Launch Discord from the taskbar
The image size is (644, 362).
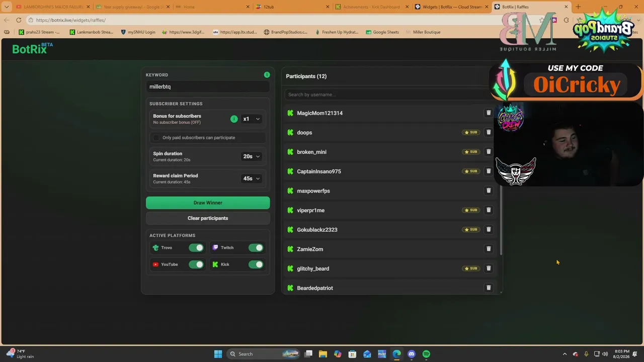pyautogui.click(x=412, y=354)
